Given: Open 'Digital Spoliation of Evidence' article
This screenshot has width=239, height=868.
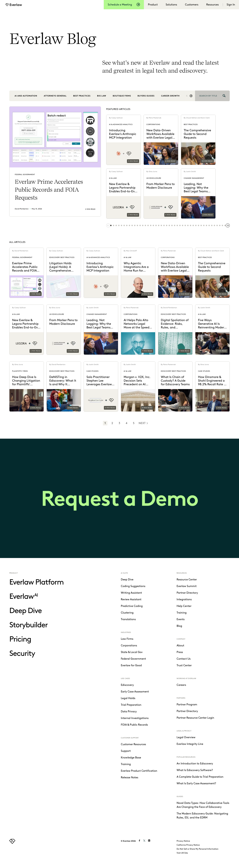Looking at the screenshot, I should click(175, 330).
